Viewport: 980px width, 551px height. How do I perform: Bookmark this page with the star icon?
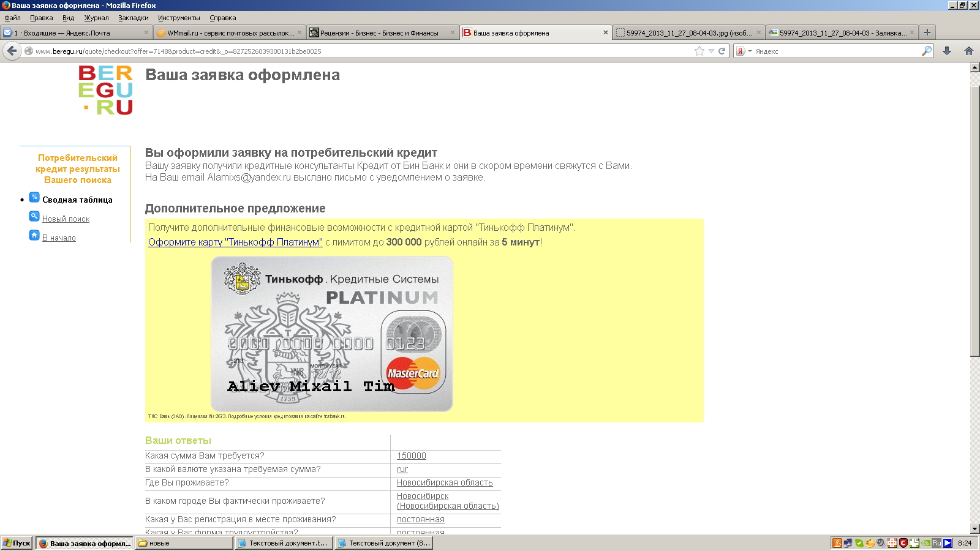[x=699, y=51]
